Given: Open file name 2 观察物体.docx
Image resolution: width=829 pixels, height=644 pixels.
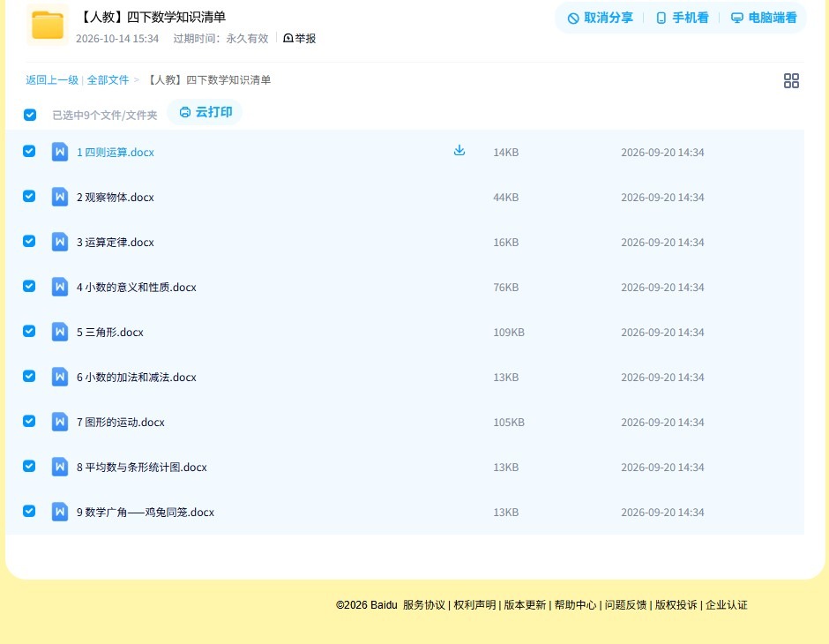Looking at the screenshot, I should (116, 198).
